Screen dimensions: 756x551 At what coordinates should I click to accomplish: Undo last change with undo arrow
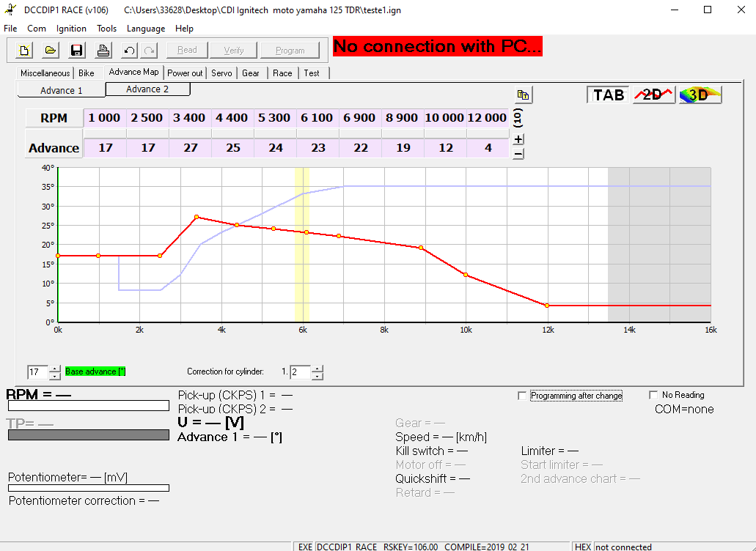point(129,50)
